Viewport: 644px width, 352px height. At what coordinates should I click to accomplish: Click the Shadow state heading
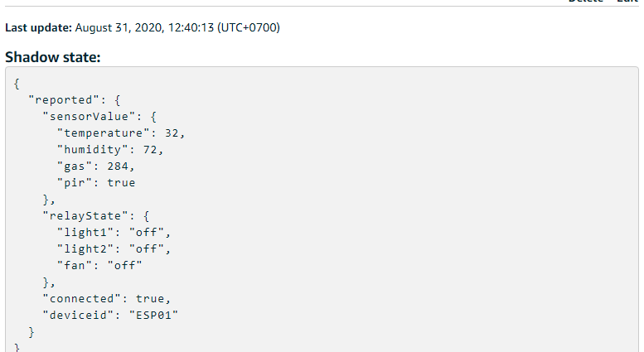(52, 57)
